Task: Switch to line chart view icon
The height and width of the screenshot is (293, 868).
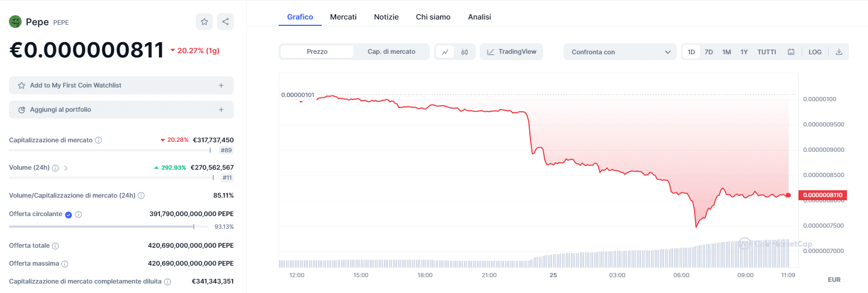Action: (x=445, y=52)
